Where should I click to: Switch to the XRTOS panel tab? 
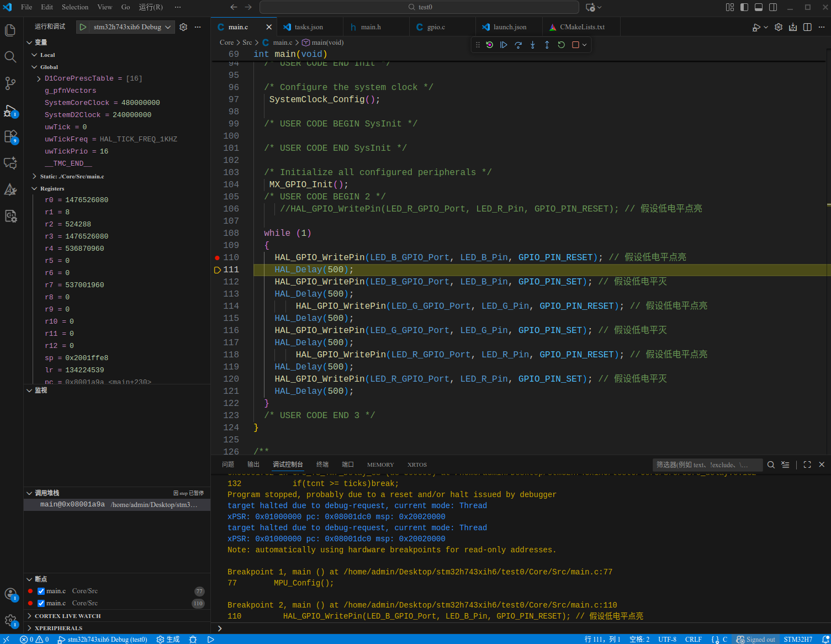pos(417,464)
